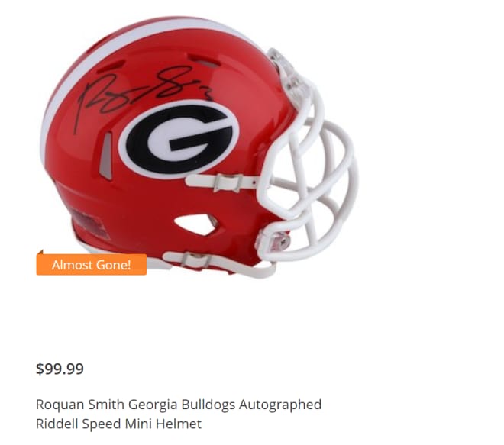Click the top vent slot on helmet crown
504x445 pixels.
[x=204, y=61]
